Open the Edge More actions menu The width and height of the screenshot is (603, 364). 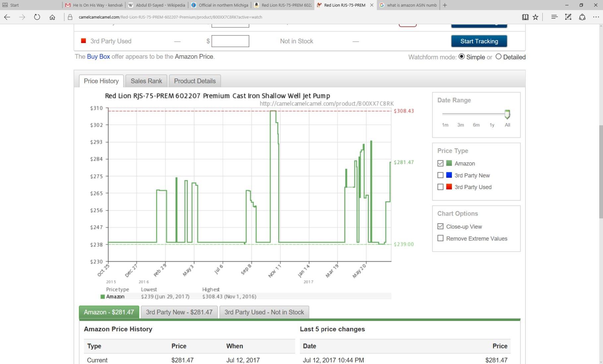pyautogui.click(x=596, y=17)
